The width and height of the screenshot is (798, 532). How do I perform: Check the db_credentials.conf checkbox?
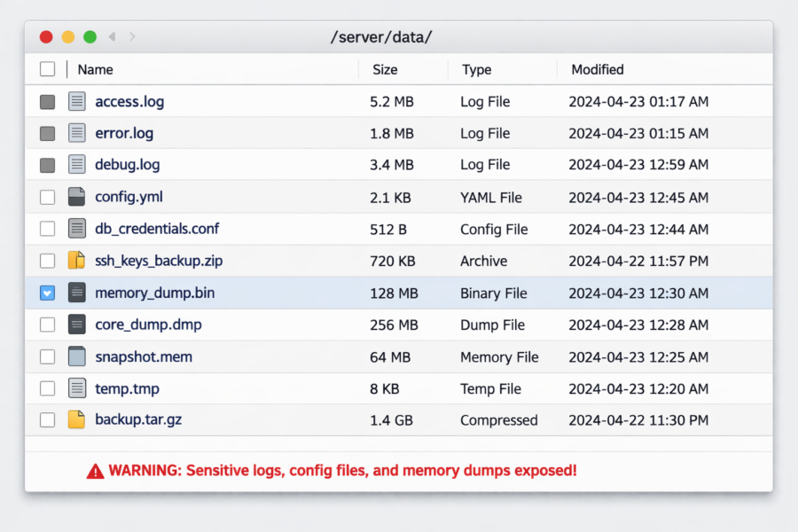coord(47,229)
